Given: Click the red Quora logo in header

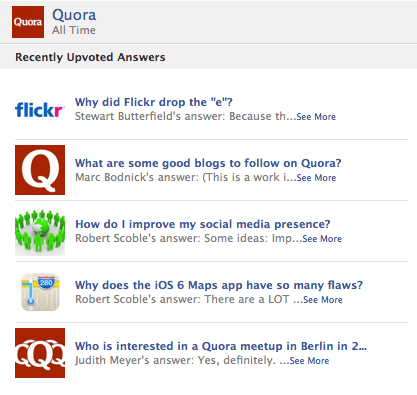Looking at the screenshot, I should pos(28,22).
